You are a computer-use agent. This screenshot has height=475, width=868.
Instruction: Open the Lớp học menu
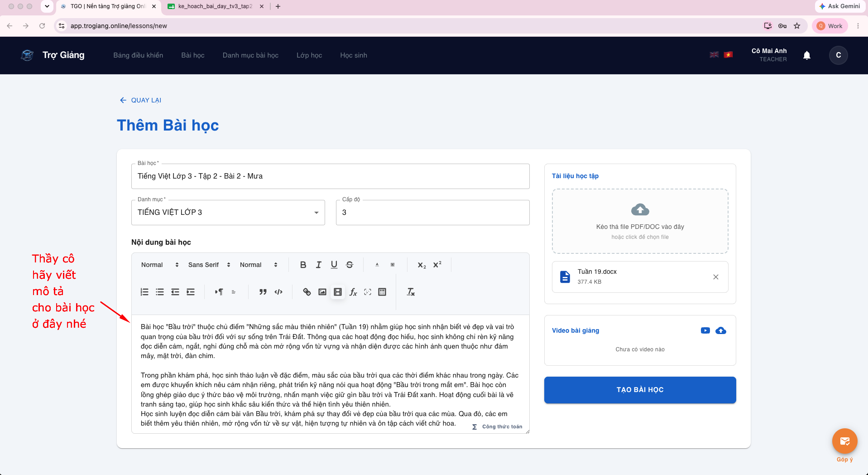click(309, 55)
